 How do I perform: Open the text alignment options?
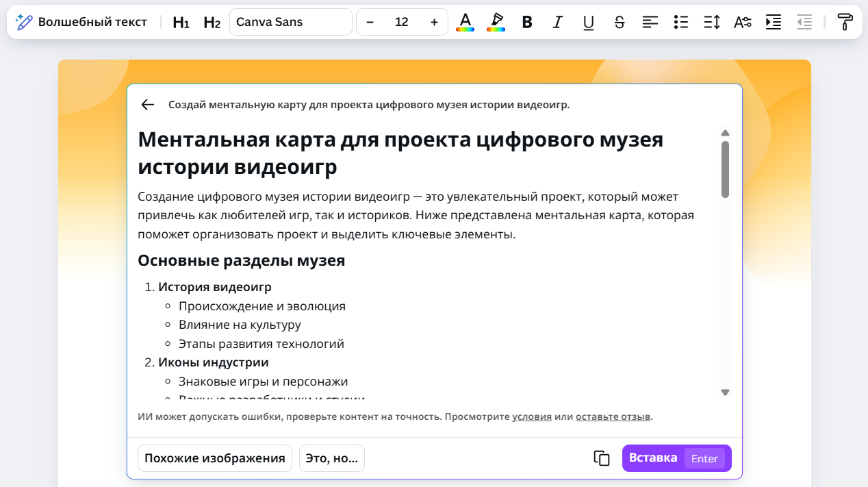650,21
